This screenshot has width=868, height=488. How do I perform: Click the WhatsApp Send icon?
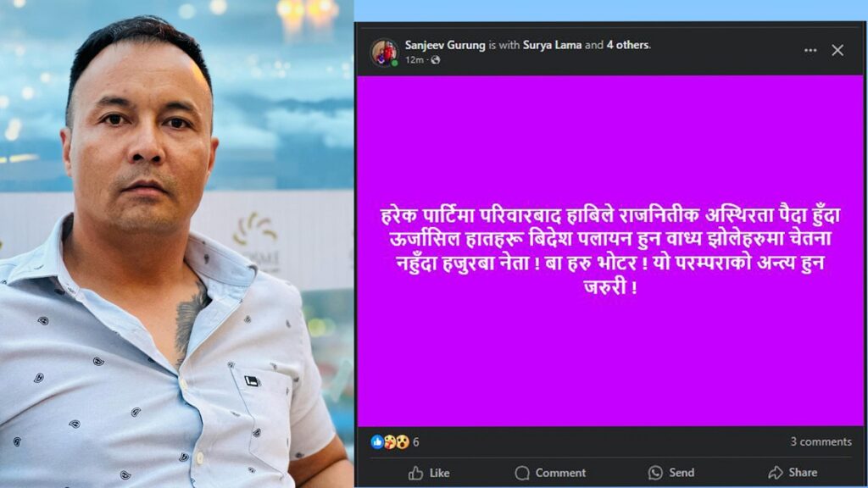(x=655, y=473)
